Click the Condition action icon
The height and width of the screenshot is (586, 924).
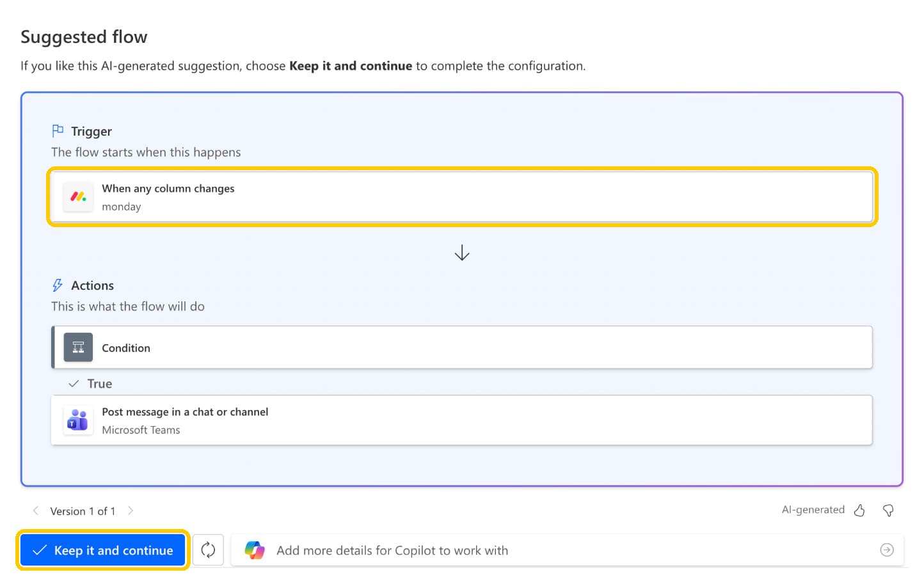tap(78, 347)
